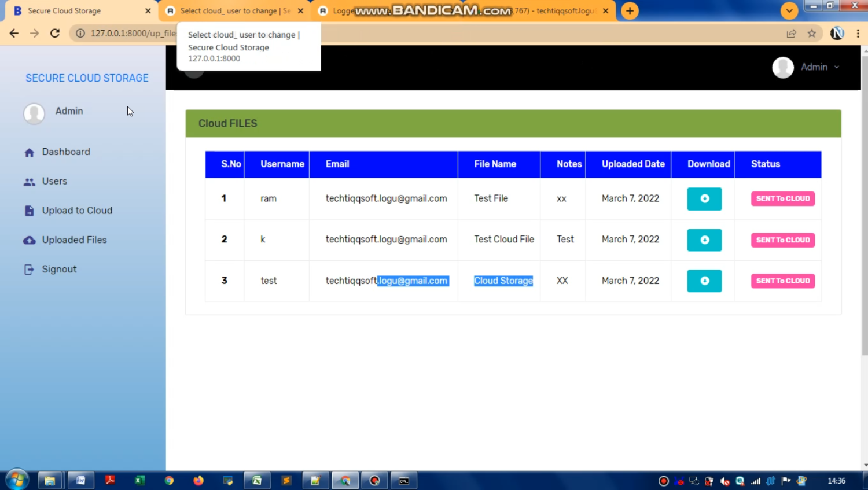Download the Cloud Storage file from row 3
This screenshot has width=868, height=490.
704,281
